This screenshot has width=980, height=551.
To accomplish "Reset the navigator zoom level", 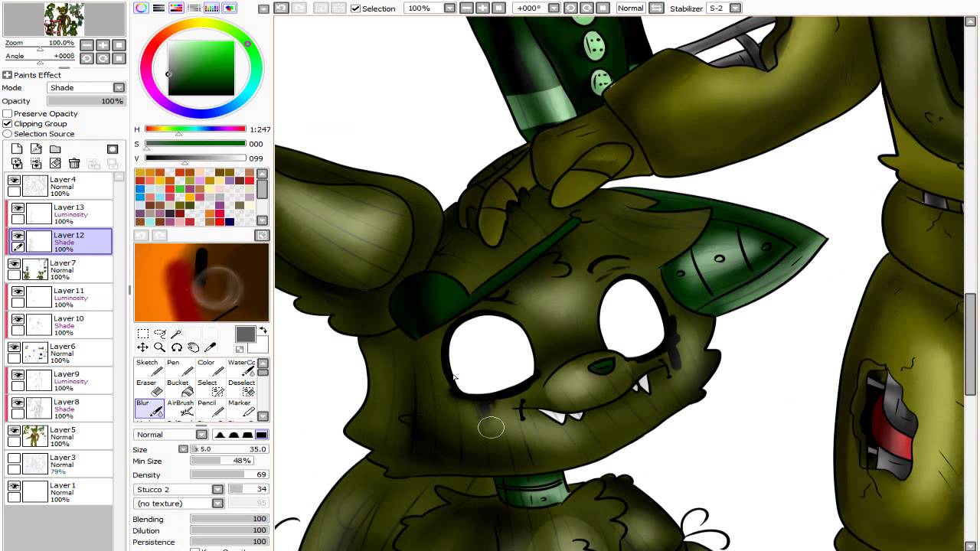I will tap(118, 45).
